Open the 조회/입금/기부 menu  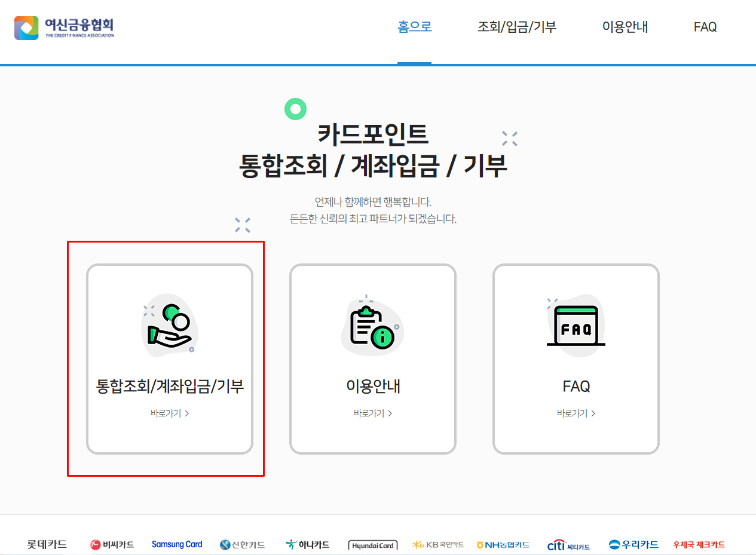pos(517,27)
